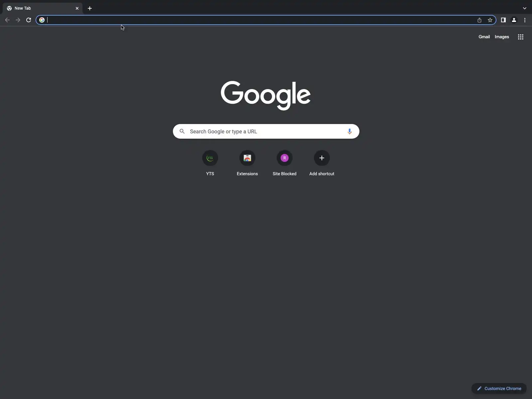
Task: Open the side panel
Action: click(503, 20)
